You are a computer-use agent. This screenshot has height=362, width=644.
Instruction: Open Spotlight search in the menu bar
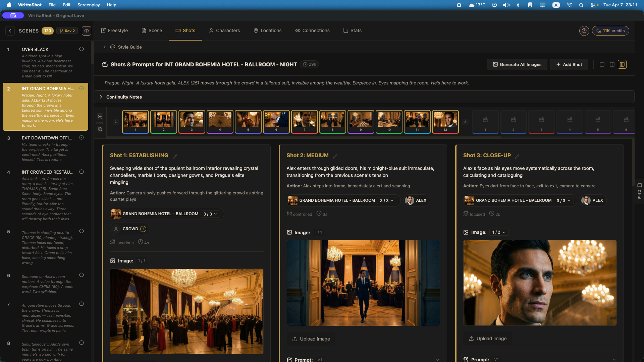tap(581, 5)
